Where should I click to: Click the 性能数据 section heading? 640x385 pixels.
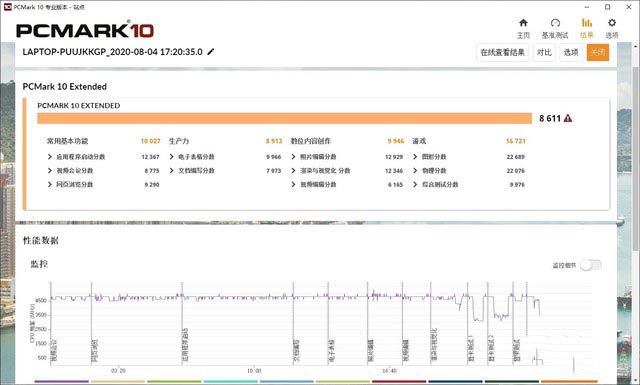(40, 240)
